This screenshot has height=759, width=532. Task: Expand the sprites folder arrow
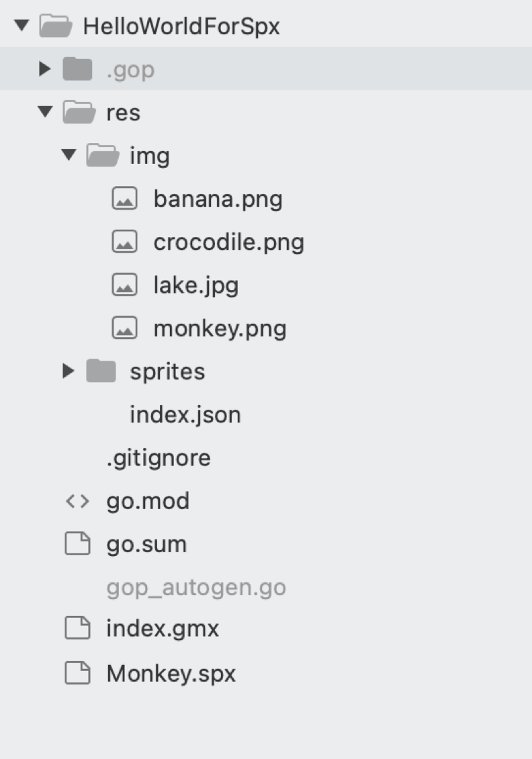coord(69,371)
